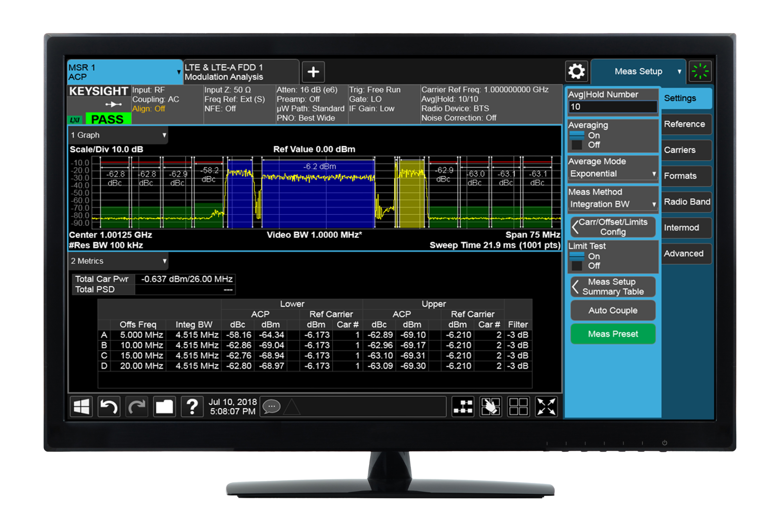Switch to the Carriers tab
Image resolution: width=782 pixels, height=532 pixels.
(x=686, y=150)
